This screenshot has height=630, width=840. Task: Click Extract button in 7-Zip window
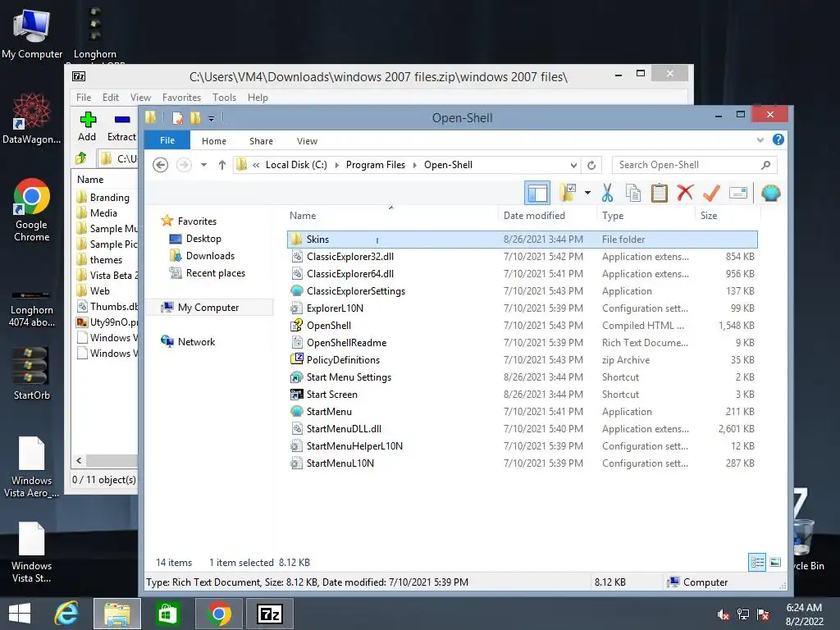click(121, 126)
